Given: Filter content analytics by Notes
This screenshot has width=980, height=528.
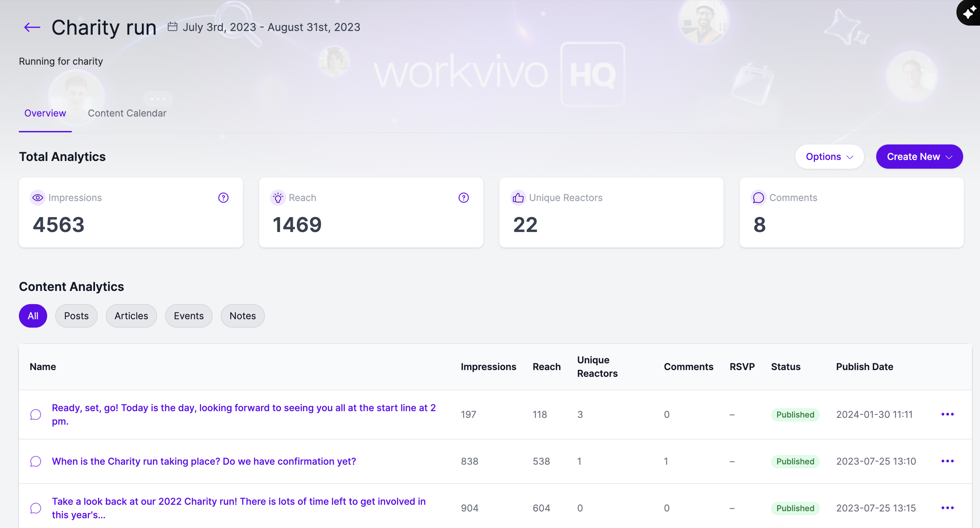Looking at the screenshot, I should tap(243, 316).
